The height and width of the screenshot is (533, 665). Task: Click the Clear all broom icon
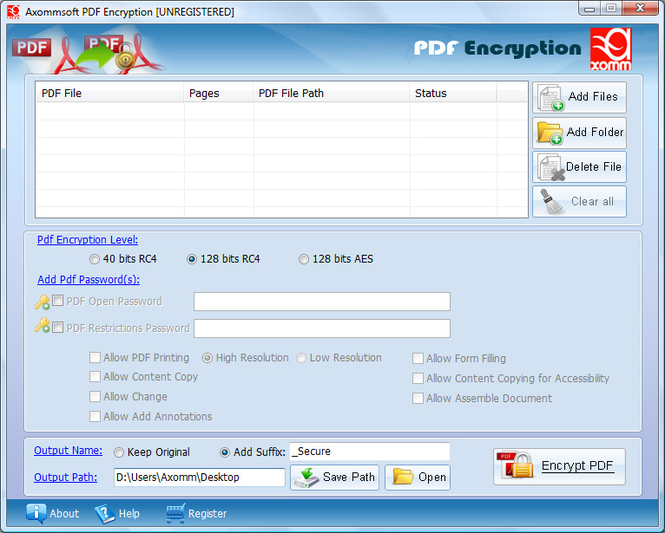coord(551,202)
